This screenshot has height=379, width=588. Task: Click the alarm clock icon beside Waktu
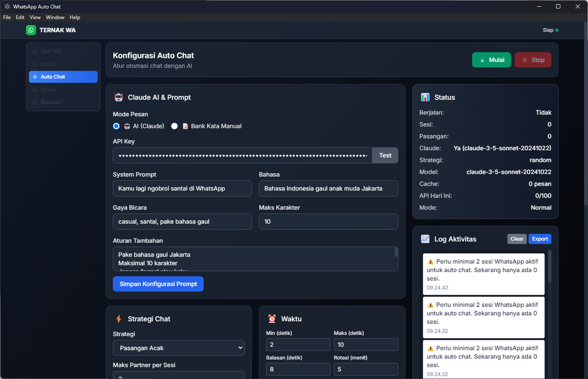[x=272, y=319]
